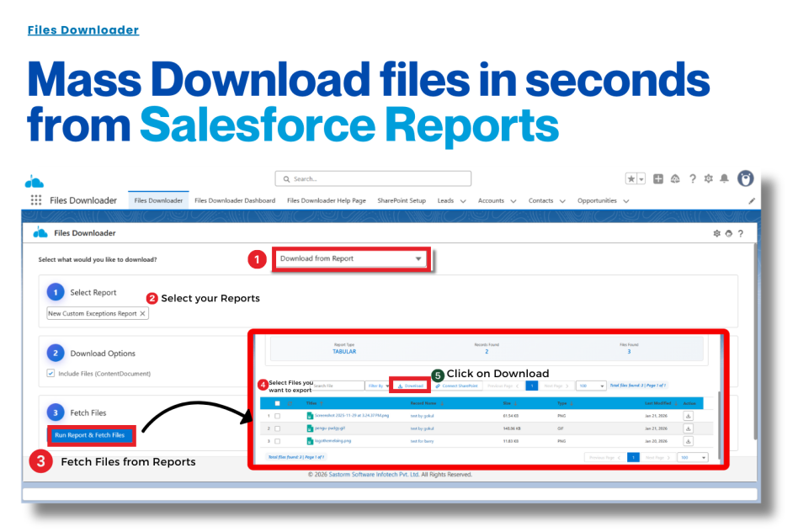Open the user profile avatar
The width and height of the screenshot is (798, 532).
tap(746, 178)
